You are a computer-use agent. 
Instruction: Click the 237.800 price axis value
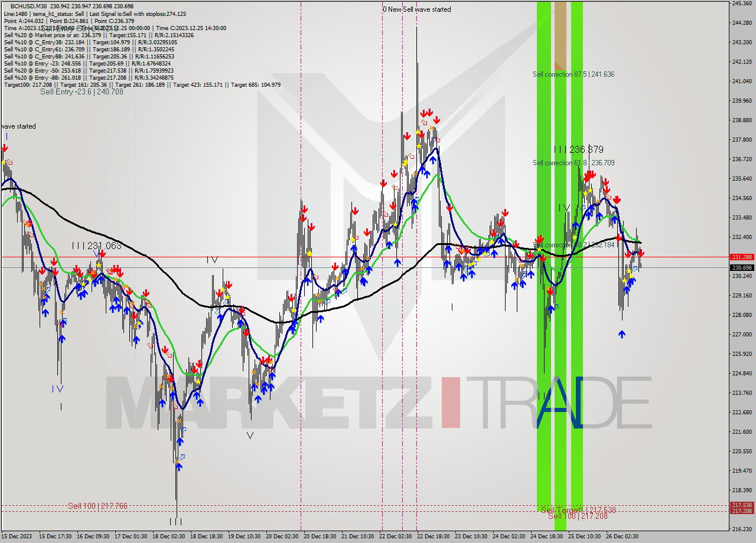pos(742,140)
